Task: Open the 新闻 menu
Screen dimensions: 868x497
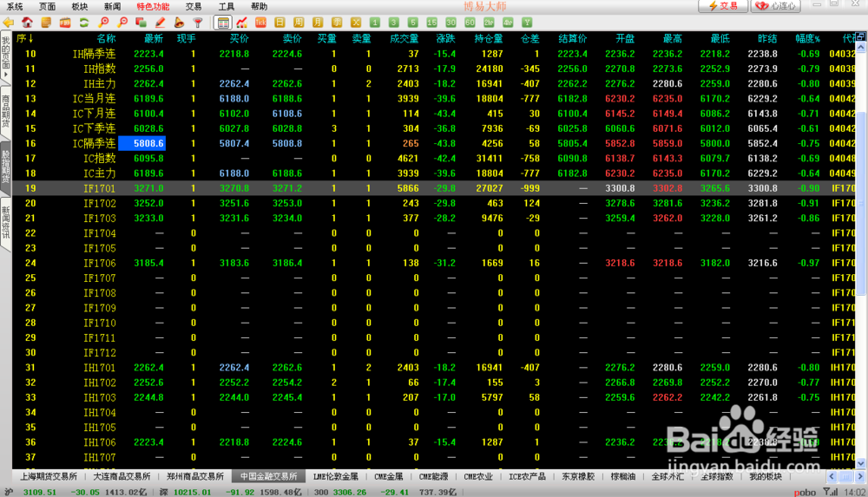Action: [112, 7]
